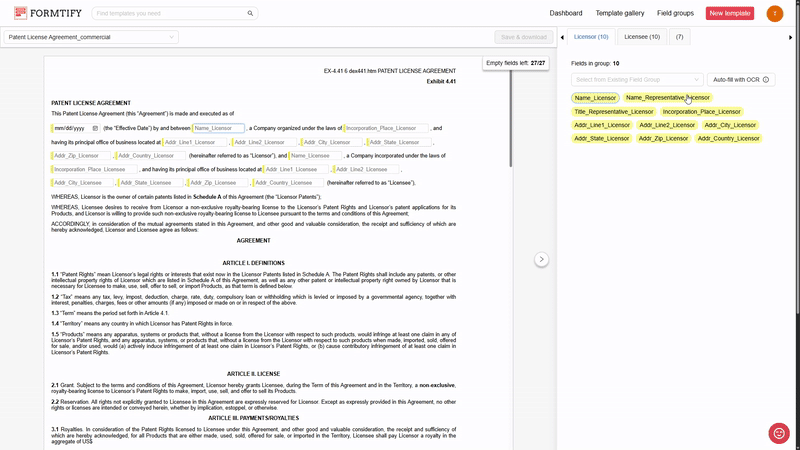Screen dimensions: 800x450
Task: Open the Patent License Agreement template dropdown
Action: pos(91,37)
